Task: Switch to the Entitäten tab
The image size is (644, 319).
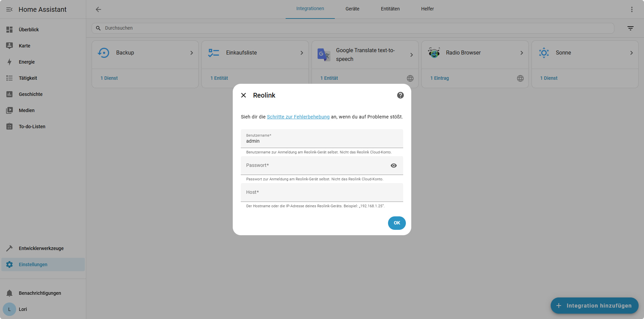Action: pyautogui.click(x=390, y=9)
